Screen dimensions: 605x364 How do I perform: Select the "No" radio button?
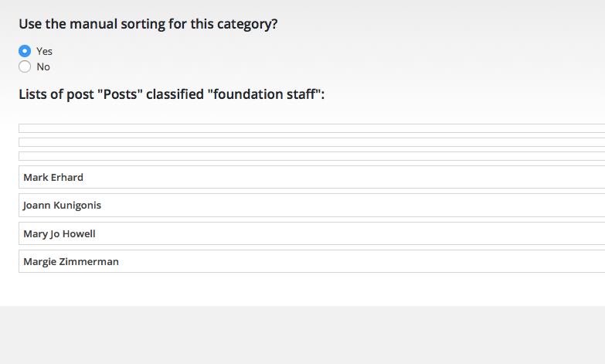(25, 67)
